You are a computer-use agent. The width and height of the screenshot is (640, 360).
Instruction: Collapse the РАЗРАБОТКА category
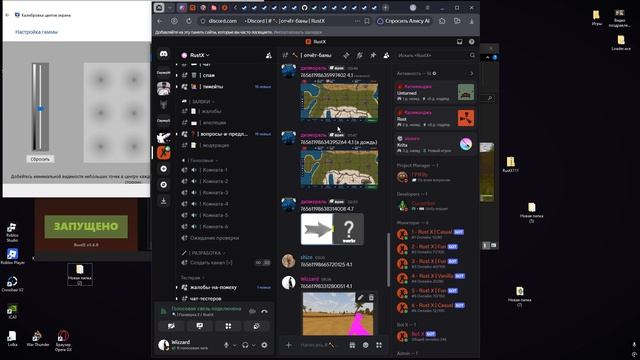tap(204, 253)
